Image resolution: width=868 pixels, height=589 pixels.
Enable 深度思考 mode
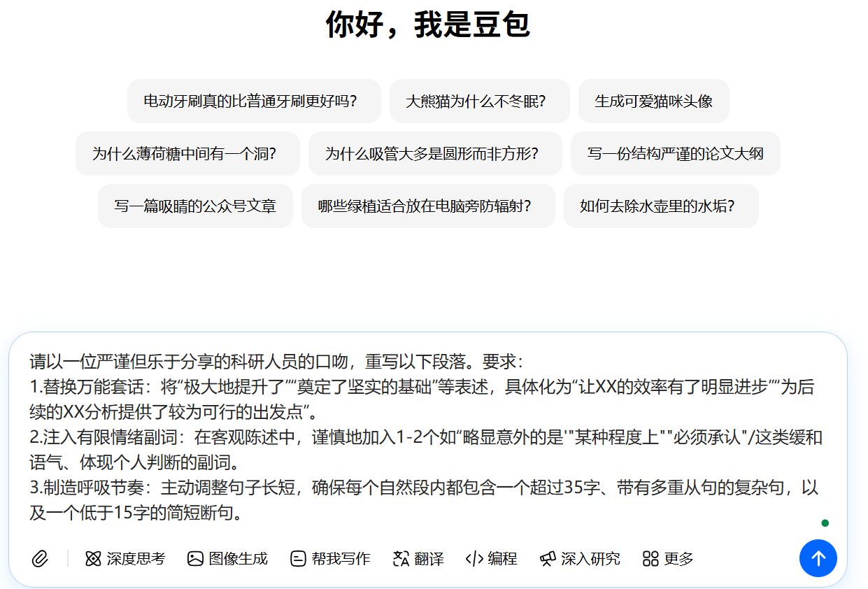[125, 559]
